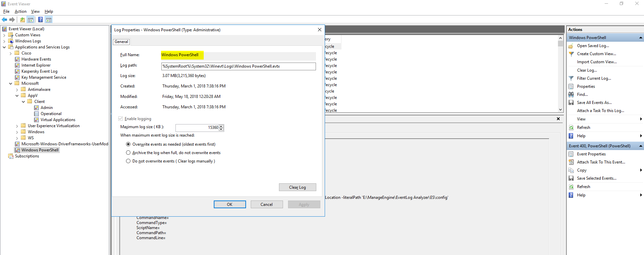This screenshot has width=644, height=255.
Task: Expand the Antimalware folder
Action: pyautogui.click(x=17, y=89)
